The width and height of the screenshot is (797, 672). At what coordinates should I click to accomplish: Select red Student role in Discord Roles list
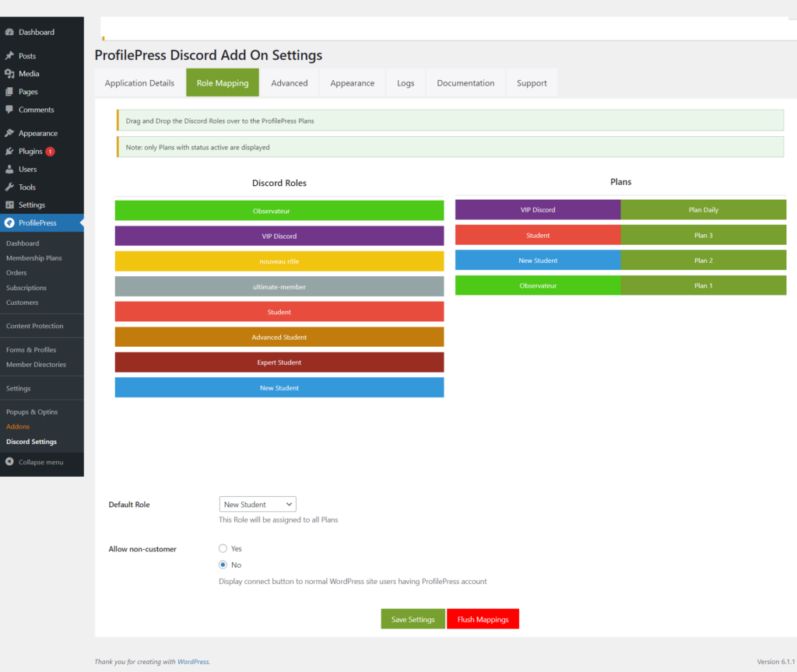(x=279, y=312)
